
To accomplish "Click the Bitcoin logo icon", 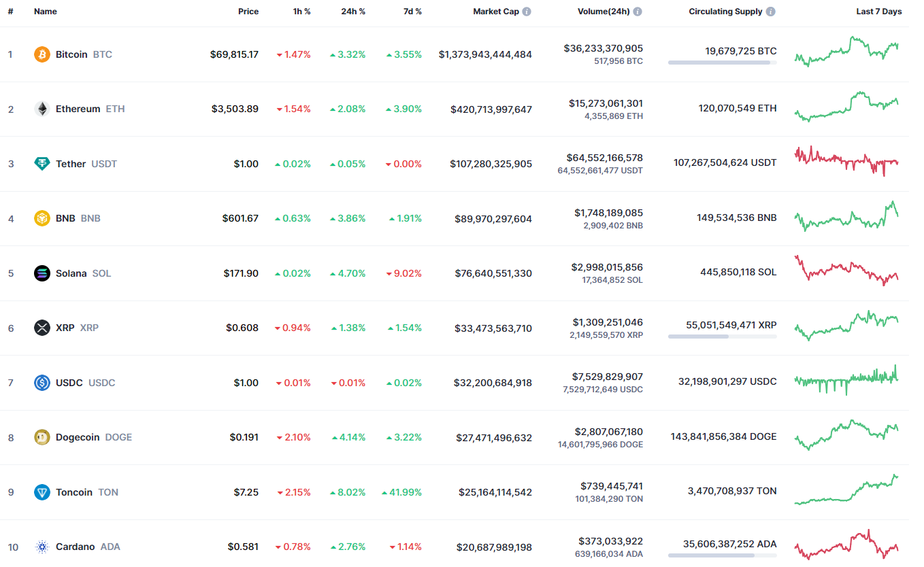I will point(42,54).
